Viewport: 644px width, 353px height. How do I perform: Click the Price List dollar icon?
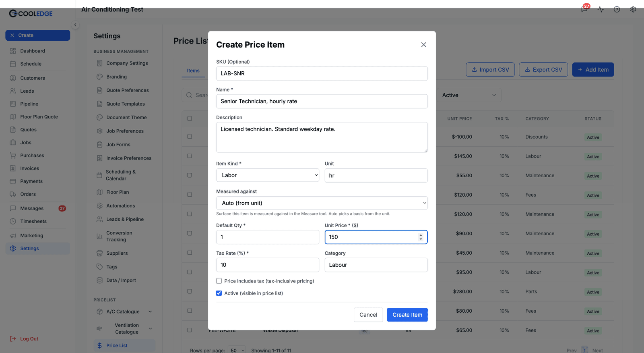(x=99, y=346)
